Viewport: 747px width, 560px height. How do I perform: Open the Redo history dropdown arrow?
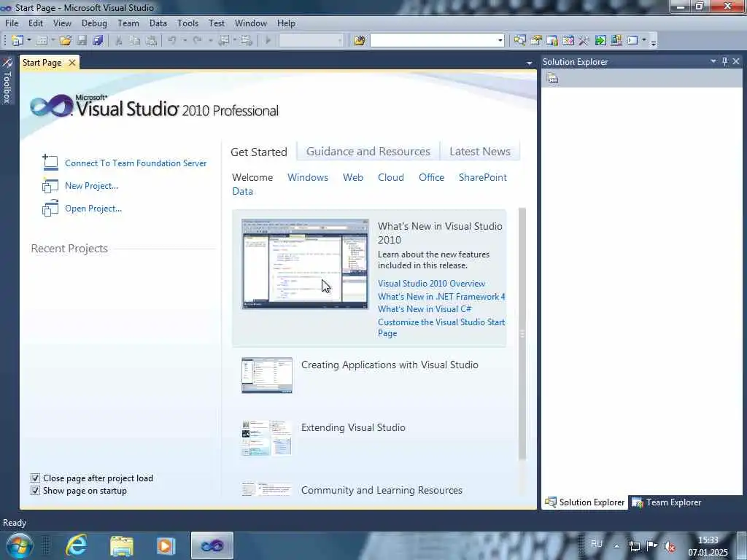tap(210, 41)
